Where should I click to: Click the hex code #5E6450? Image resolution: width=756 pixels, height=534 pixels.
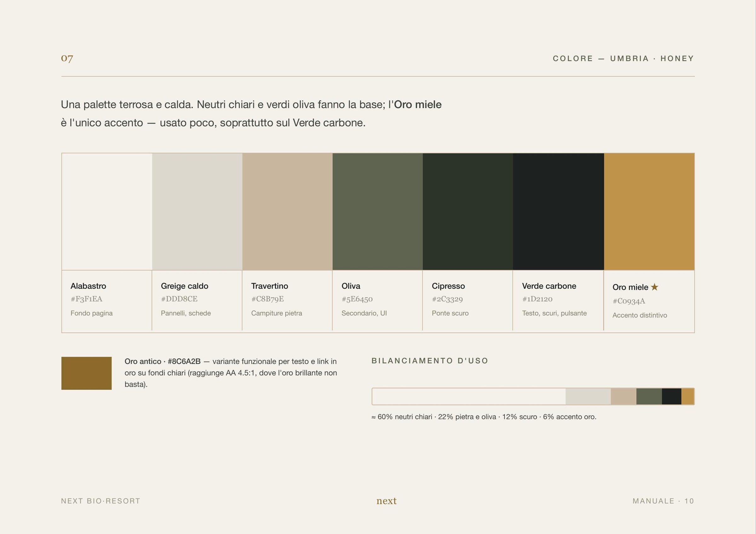[357, 299]
